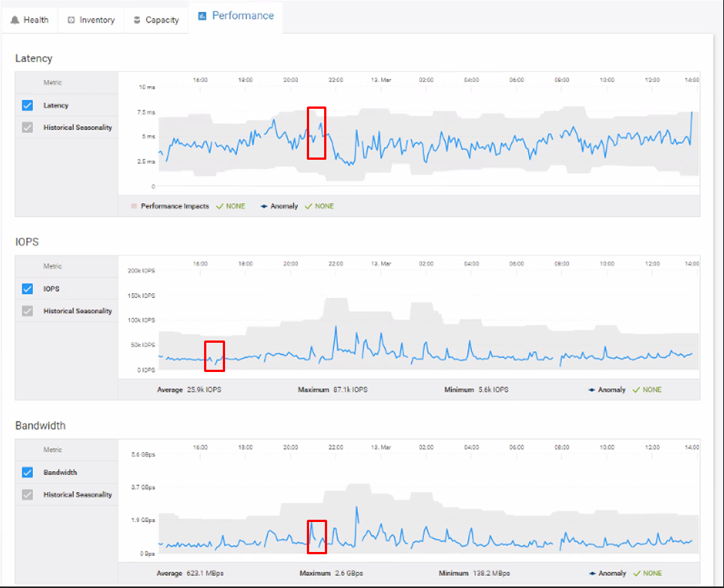The width and height of the screenshot is (724, 588).
Task: Enable Historical Seasonality for IOPS
Action: click(x=27, y=310)
